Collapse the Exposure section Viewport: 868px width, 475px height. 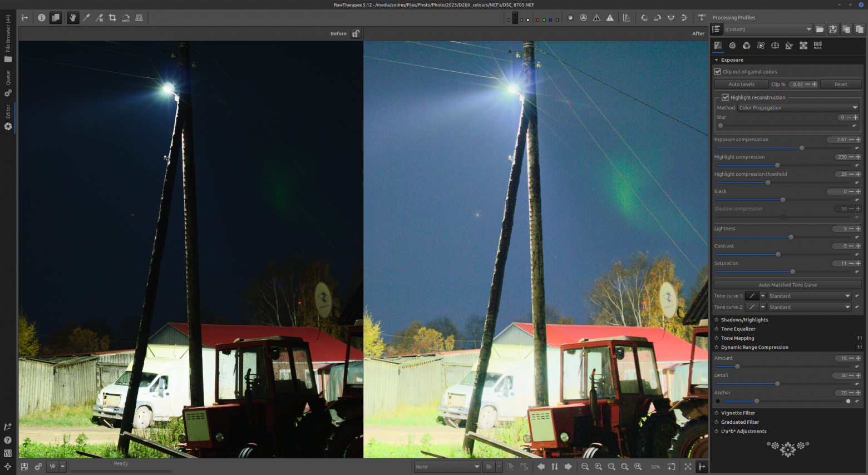tap(717, 60)
